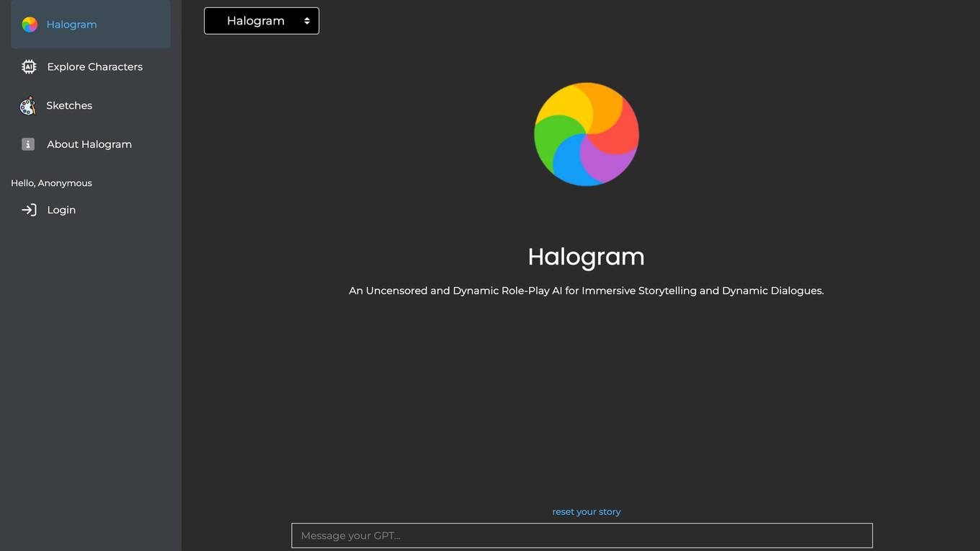The width and height of the screenshot is (980, 551).
Task: Click the large Halogram heading
Action: [x=587, y=257]
